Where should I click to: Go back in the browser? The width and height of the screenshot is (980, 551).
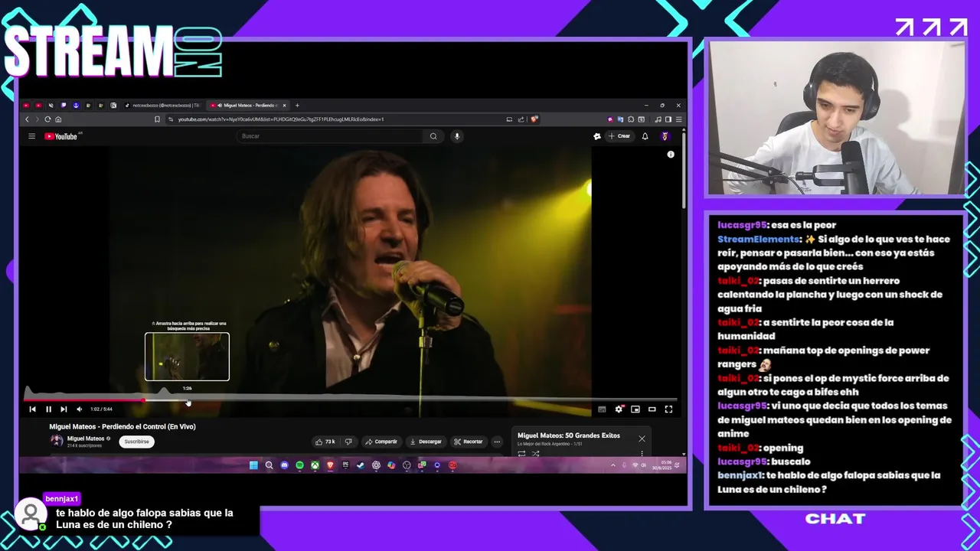coord(27,119)
